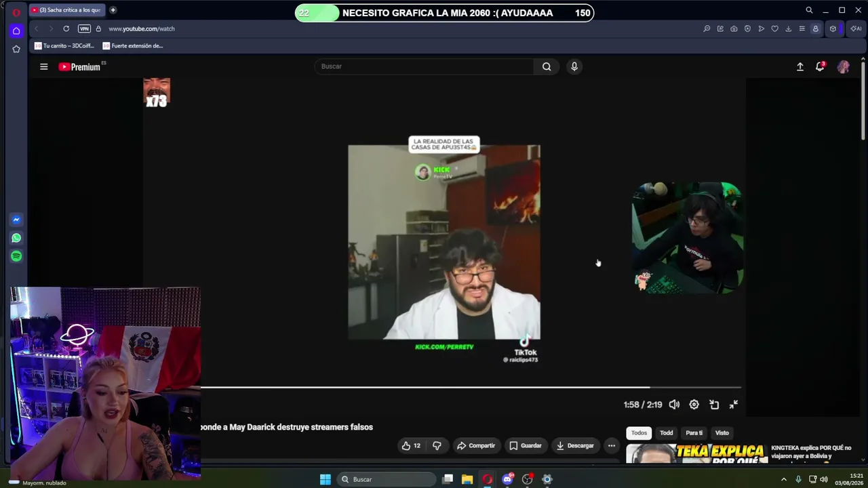Viewport: 868px width, 488px height.
Task: Save video with the Guardar button
Action: [x=526, y=445]
